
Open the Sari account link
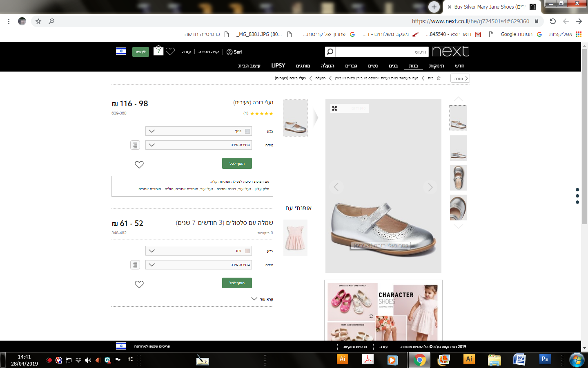[x=234, y=52]
